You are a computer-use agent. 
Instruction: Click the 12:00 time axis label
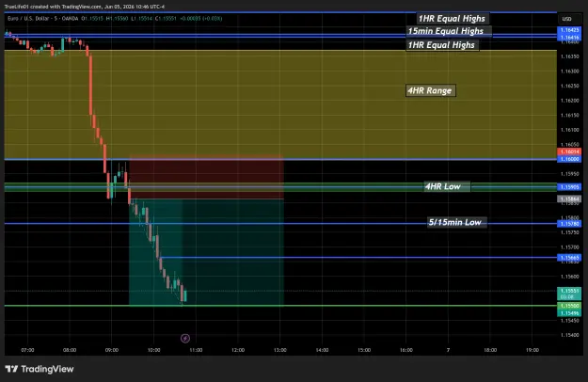[x=238, y=350]
